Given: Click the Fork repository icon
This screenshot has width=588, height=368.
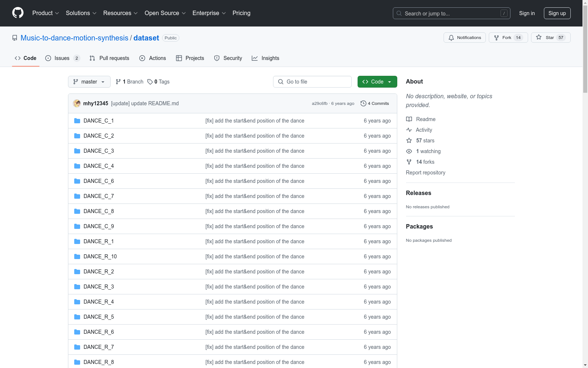Looking at the screenshot, I should coord(496,38).
